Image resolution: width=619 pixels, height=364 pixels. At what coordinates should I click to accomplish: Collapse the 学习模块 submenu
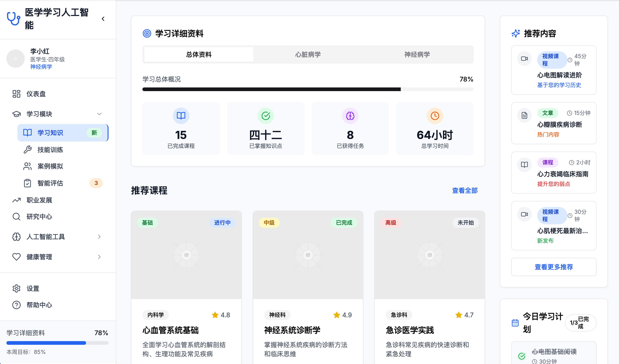(99, 114)
